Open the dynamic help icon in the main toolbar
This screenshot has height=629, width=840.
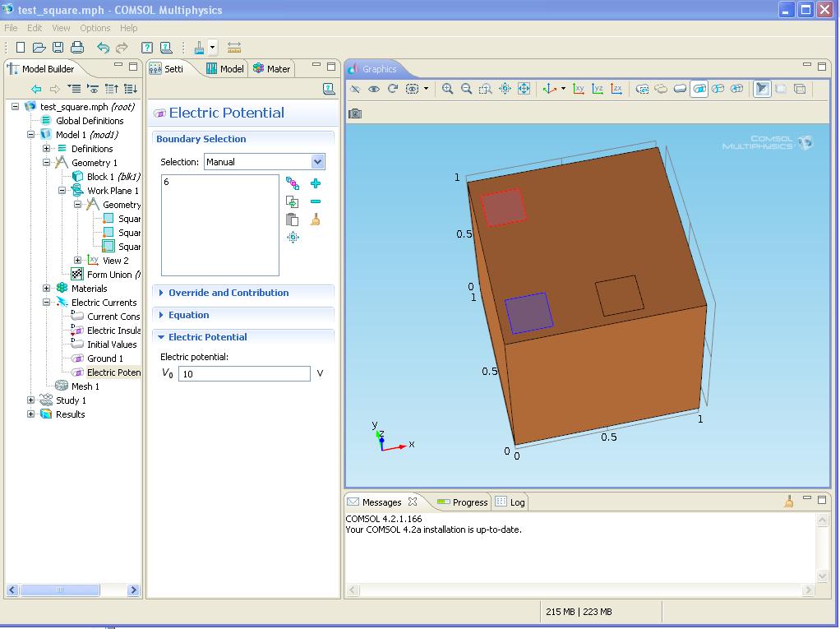(166, 48)
